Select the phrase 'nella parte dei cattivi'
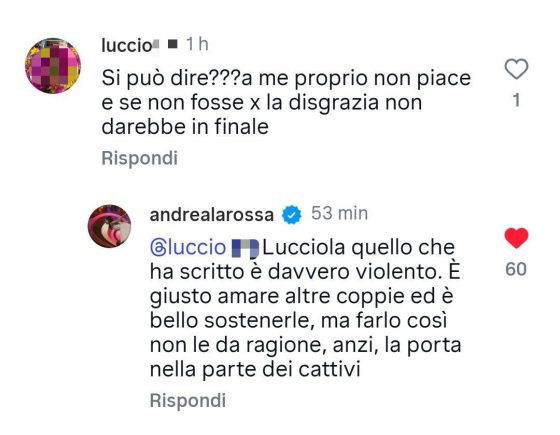The image size is (560, 435). coord(255,370)
